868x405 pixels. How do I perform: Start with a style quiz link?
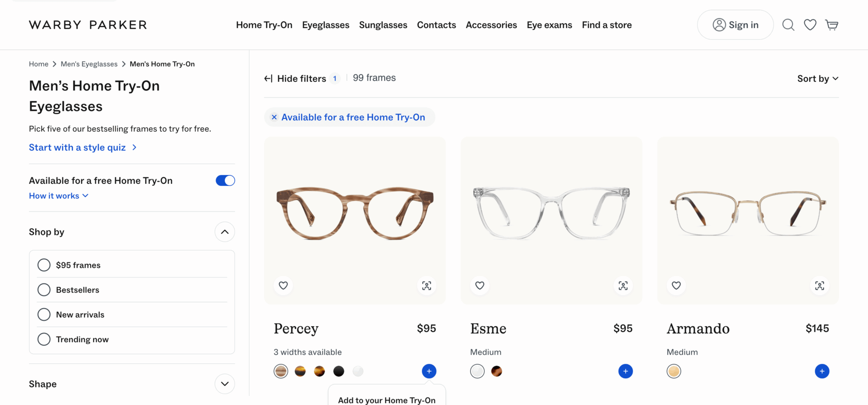[x=83, y=148]
